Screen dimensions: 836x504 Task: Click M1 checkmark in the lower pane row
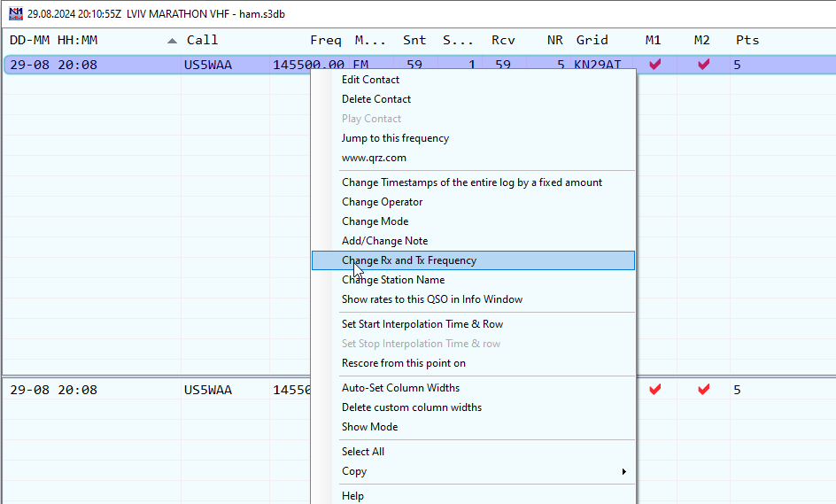click(x=654, y=390)
